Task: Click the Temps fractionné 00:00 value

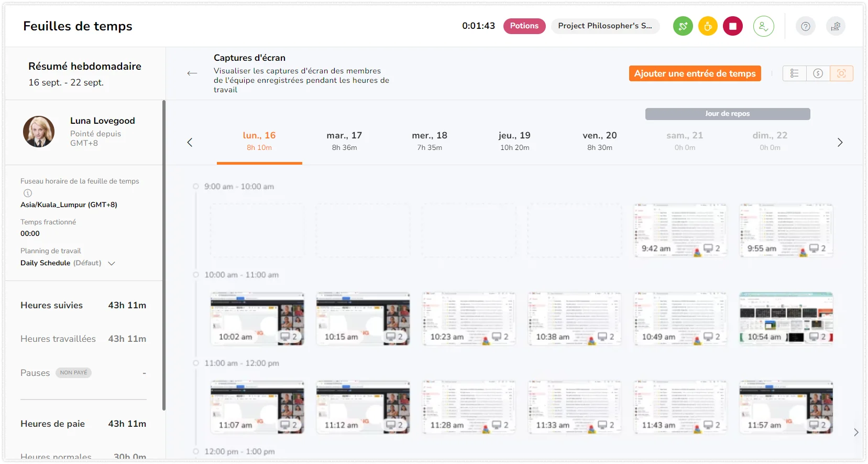Action: click(x=30, y=233)
